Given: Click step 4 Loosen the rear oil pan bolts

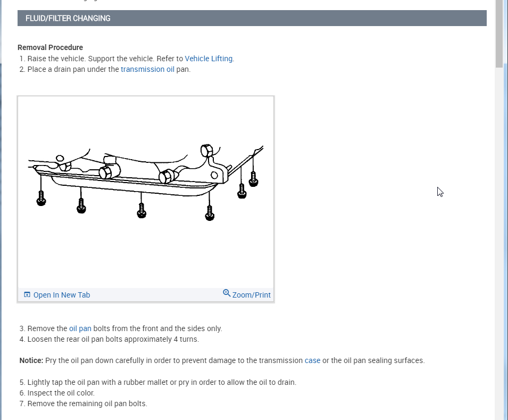Looking at the screenshot, I should click(109, 339).
